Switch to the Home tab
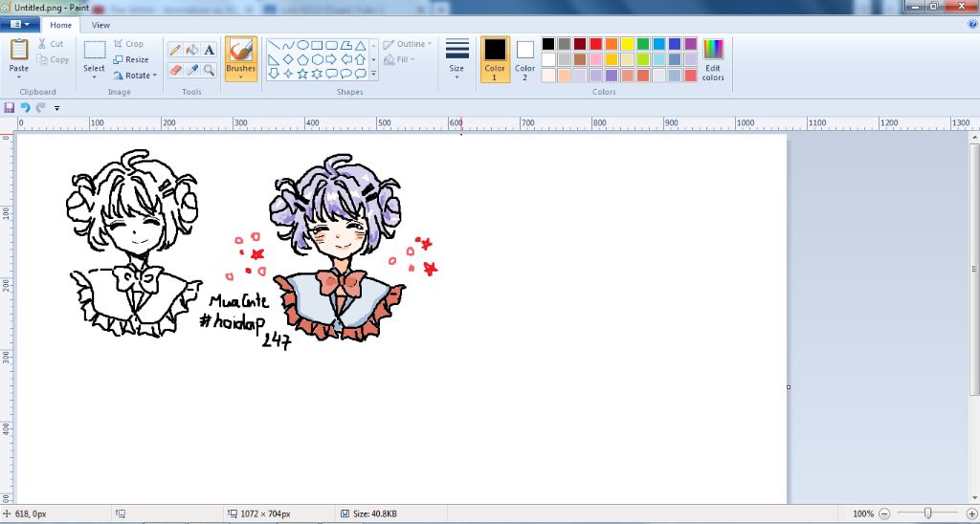 [60, 25]
